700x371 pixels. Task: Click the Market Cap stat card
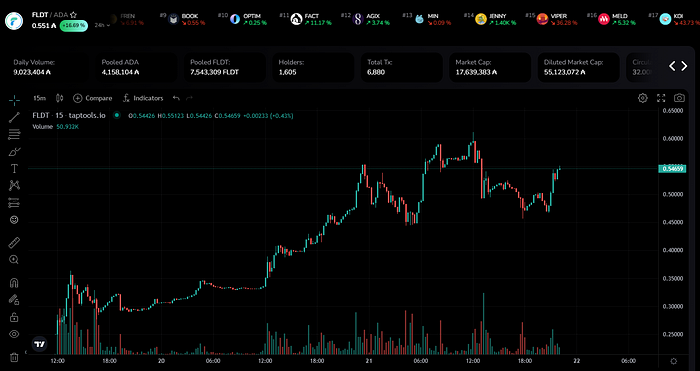[490, 67]
